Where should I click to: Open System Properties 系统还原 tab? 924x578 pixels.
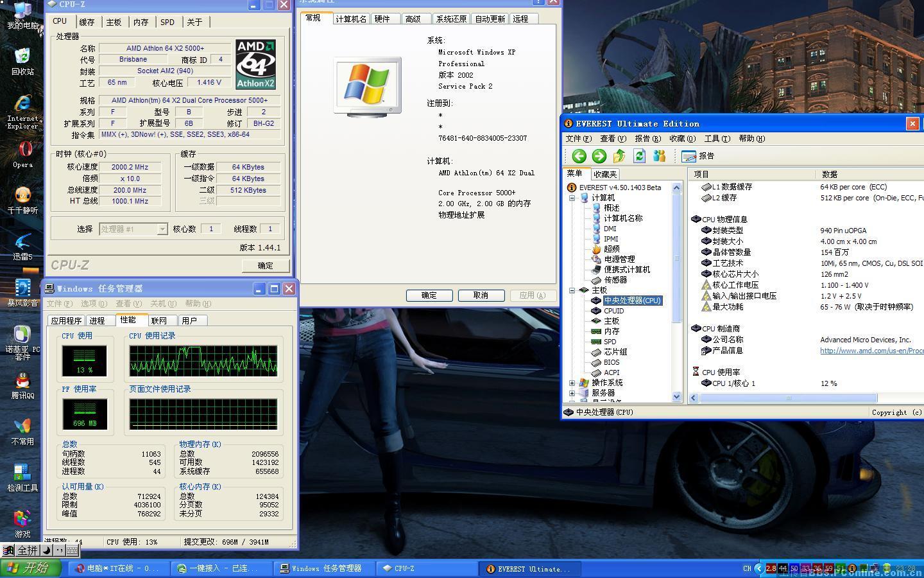click(451, 19)
